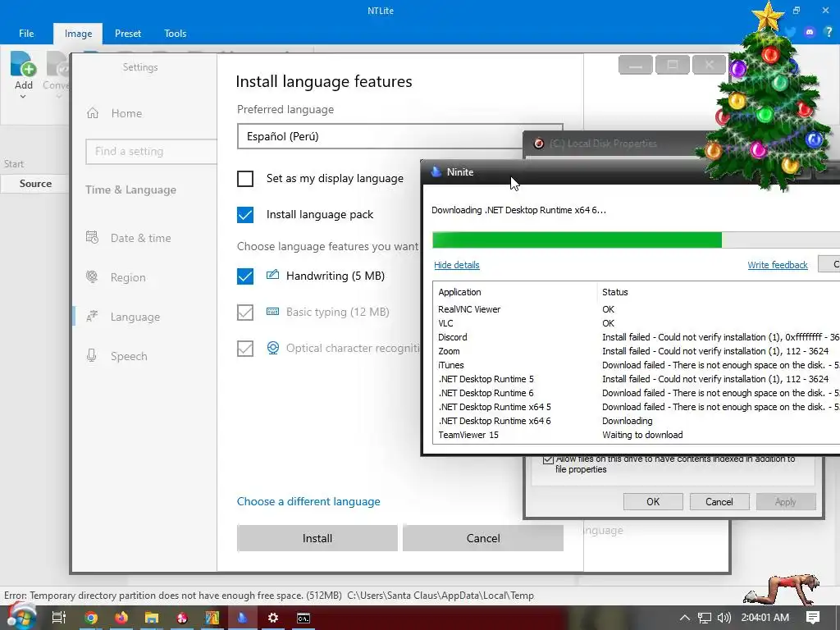Select the Zoom row in Ninite list
The height and width of the screenshot is (630, 840).
click(637, 351)
